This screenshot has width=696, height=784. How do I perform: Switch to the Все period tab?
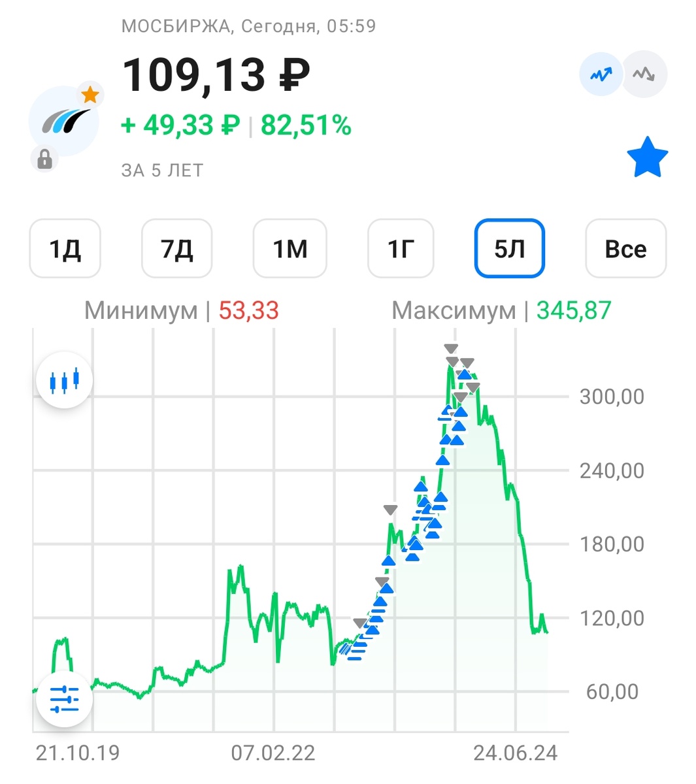(x=625, y=249)
